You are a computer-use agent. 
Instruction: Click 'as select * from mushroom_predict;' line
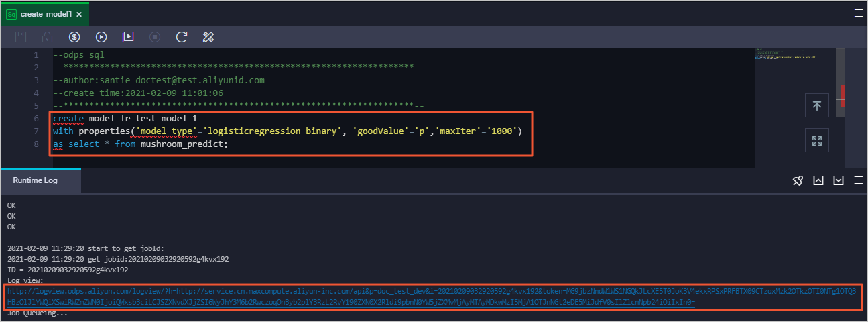(141, 144)
